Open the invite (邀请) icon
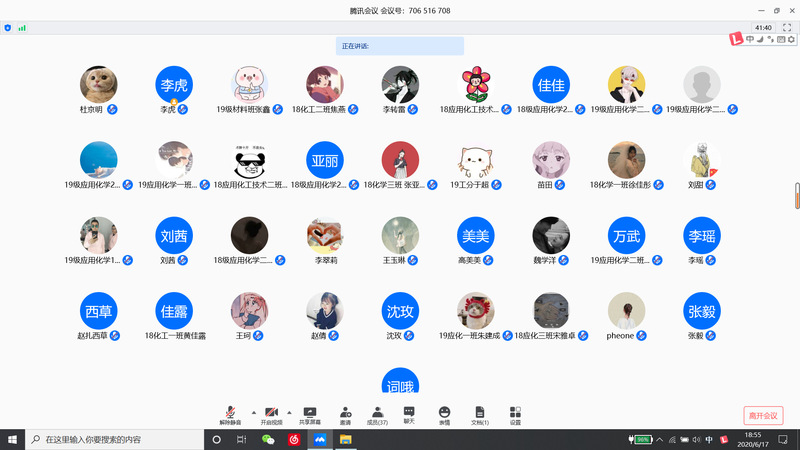Screen dimensions: 800x450 pyautogui.click(x=345, y=413)
